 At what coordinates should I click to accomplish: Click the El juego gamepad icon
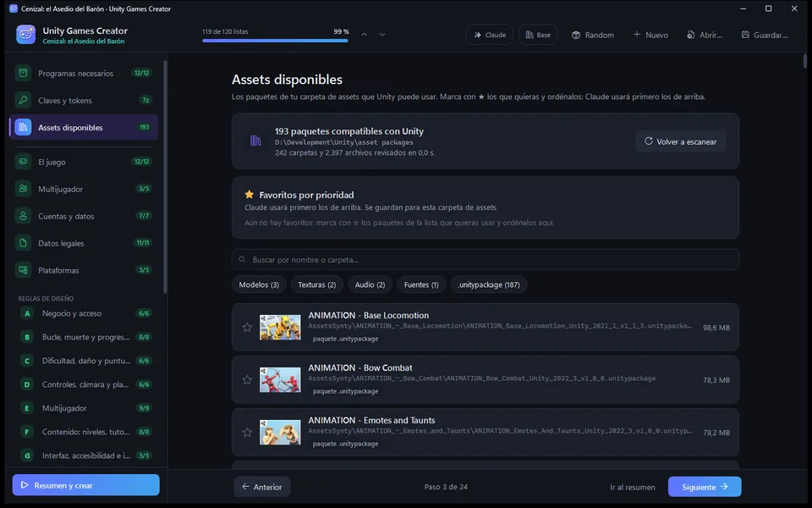pyautogui.click(x=23, y=162)
